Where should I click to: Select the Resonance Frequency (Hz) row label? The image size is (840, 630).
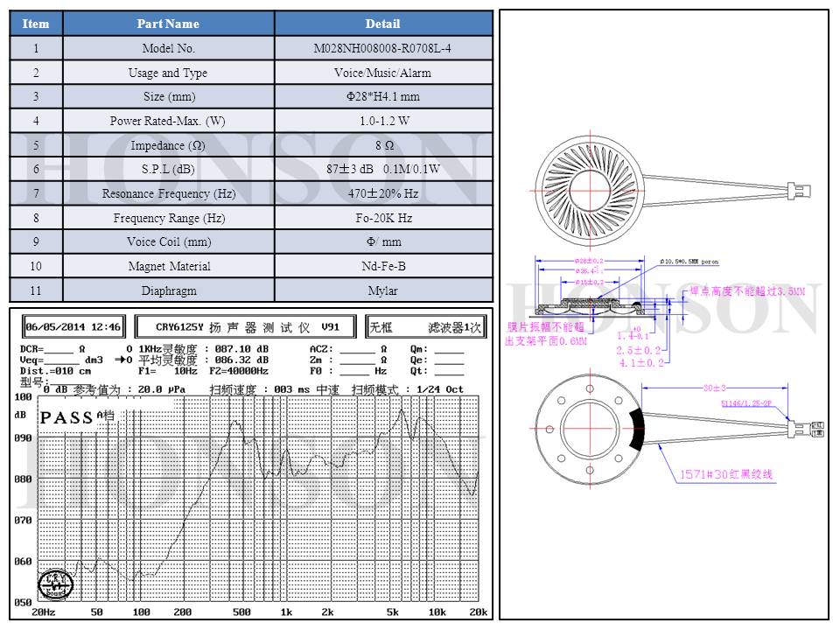[168, 193]
